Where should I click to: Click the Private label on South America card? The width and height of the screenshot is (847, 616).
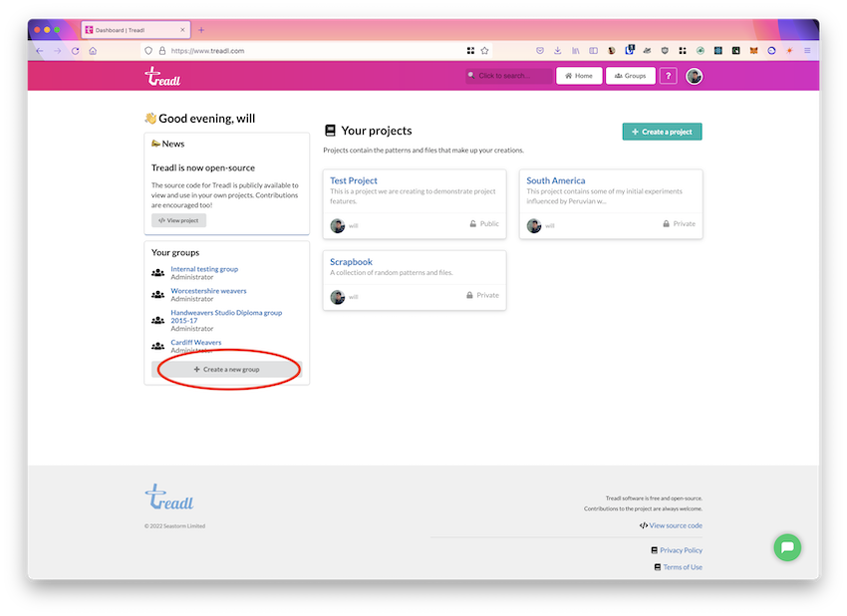click(684, 223)
